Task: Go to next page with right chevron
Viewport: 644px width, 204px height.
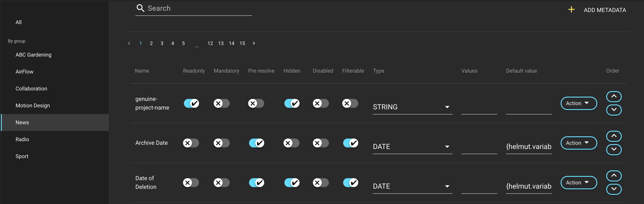Action: point(254,43)
